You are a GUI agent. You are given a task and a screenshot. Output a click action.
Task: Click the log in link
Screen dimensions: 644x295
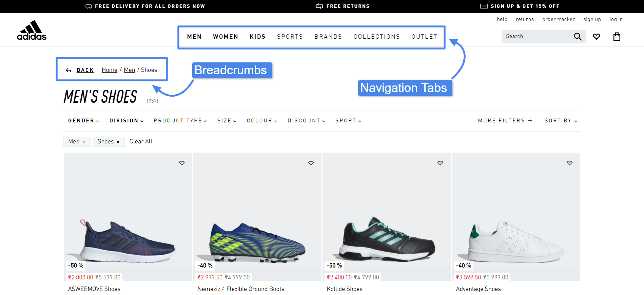click(616, 19)
